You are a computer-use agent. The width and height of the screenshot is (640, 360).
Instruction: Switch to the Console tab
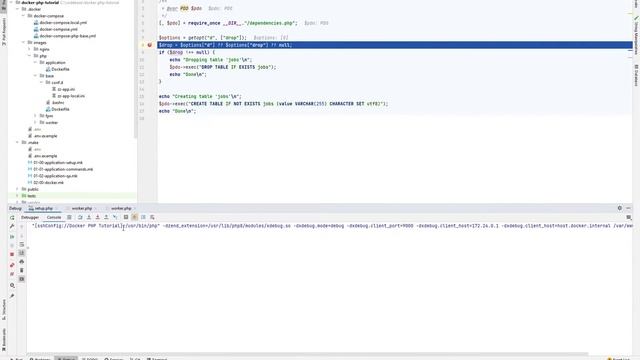click(54, 218)
